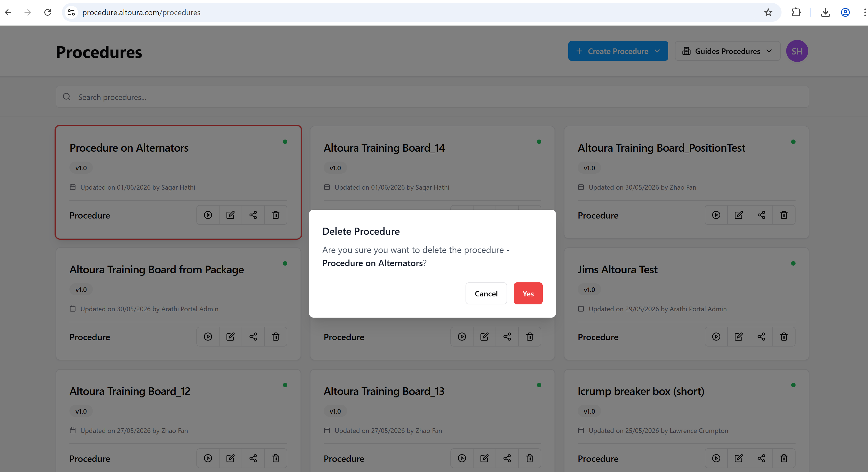
Task: Edit the Altoura Training Board_12 procedure
Action: [x=231, y=458]
